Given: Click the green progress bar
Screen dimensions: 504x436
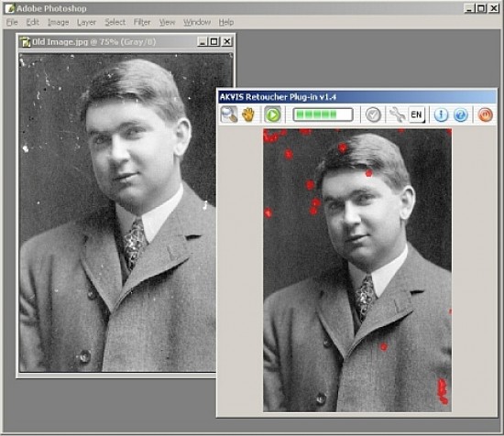Looking at the screenshot, I should (323, 114).
